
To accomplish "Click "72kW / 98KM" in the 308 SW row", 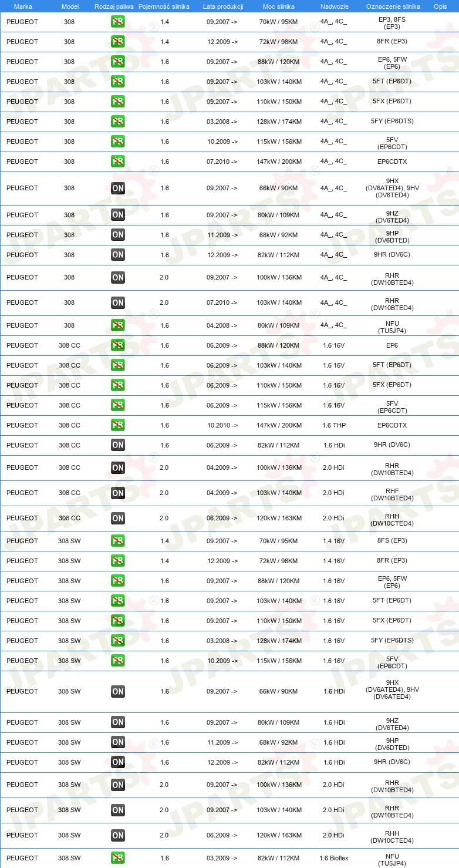I will pos(279,561).
